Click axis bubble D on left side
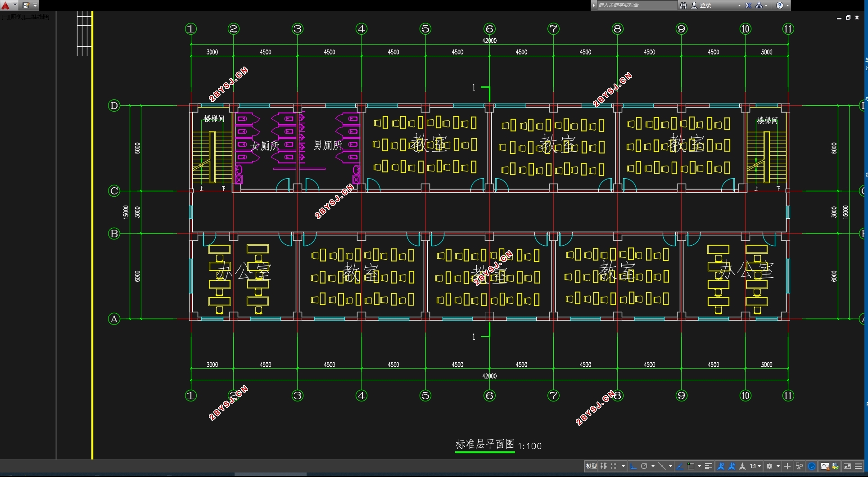 coord(114,106)
